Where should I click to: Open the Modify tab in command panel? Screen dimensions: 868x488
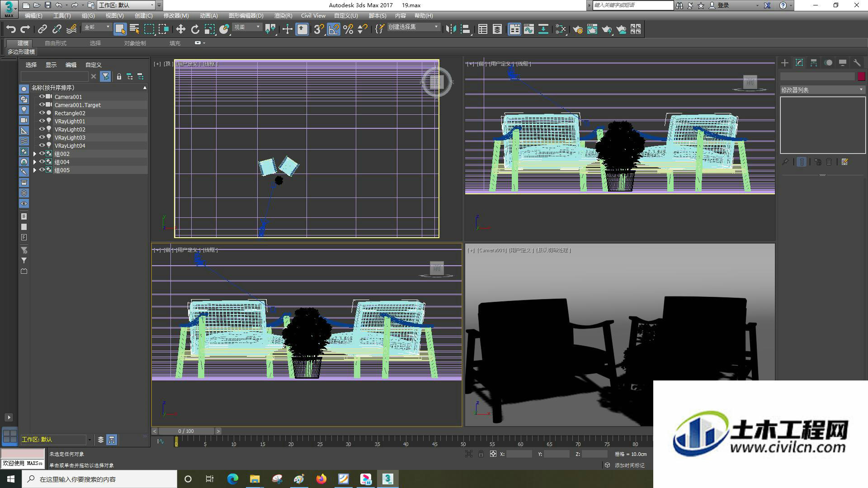click(799, 63)
